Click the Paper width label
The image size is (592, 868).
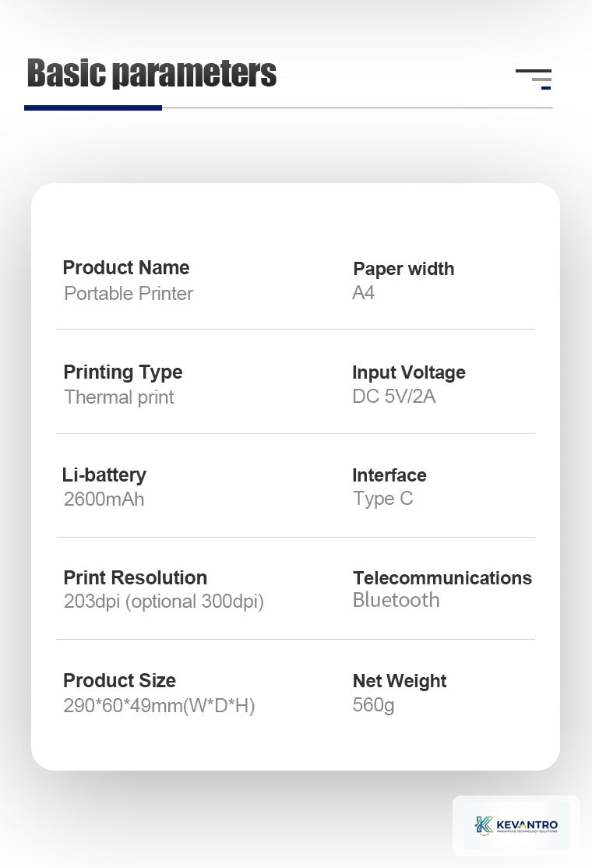[403, 269]
